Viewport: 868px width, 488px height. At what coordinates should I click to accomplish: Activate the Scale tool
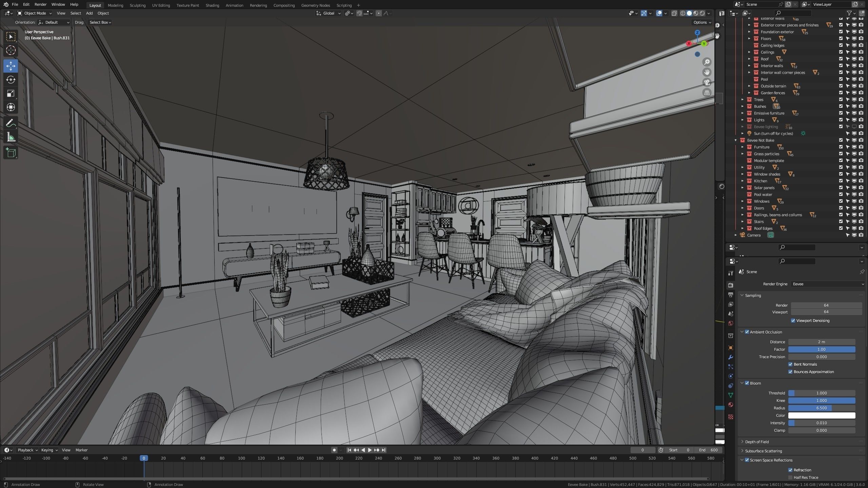[x=11, y=94]
